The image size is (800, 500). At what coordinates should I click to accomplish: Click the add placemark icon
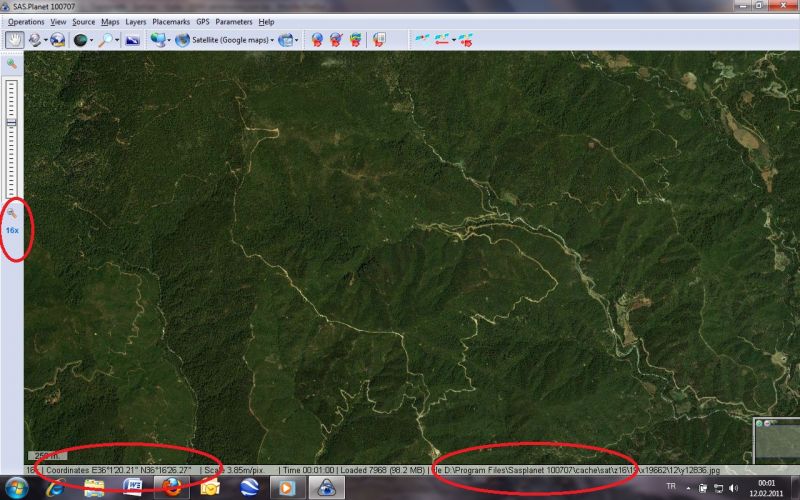(317, 40)
